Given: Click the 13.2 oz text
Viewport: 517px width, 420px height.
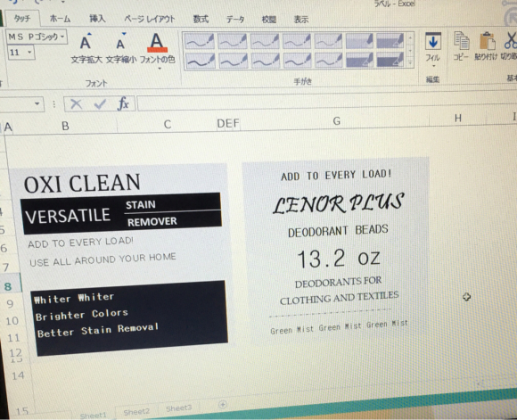Looking at the screenshot, I should (339, 259).
